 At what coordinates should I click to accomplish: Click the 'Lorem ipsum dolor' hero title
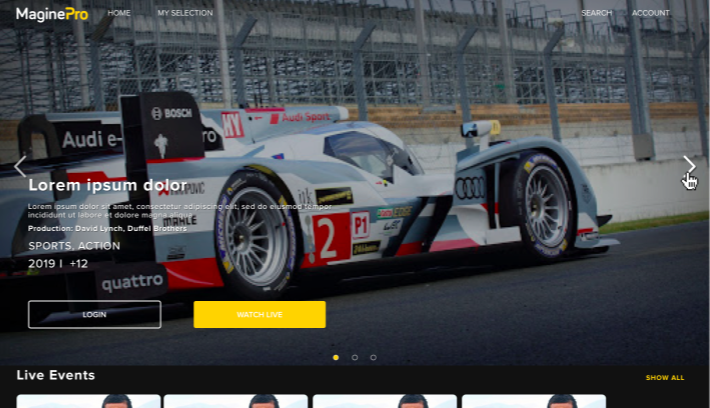[x=108, y=185]
